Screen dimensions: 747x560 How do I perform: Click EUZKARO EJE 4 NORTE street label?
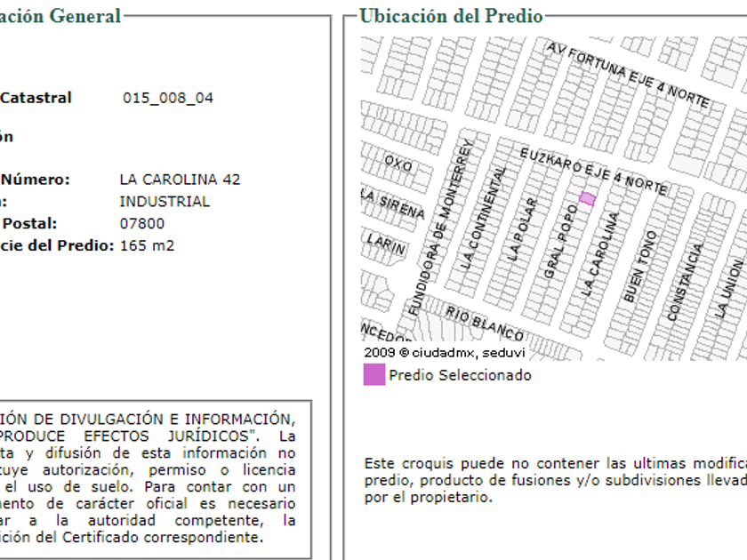point(594,172)
